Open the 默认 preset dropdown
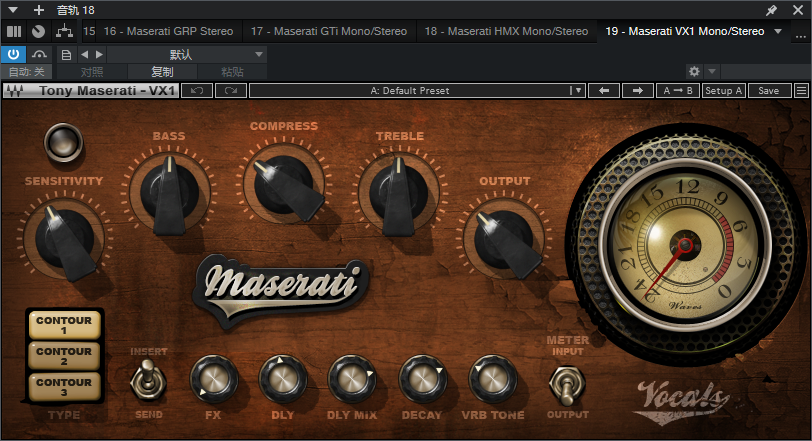812x441 pixels. tap(187, 54)
